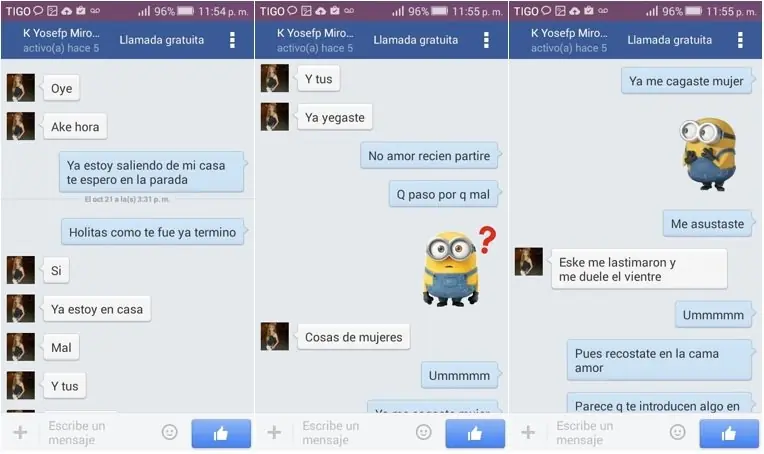Open the emoji picker in the left screen
The width and height of the screenshot is (764, 454).
pyautogui.click(x=170, y=432)
